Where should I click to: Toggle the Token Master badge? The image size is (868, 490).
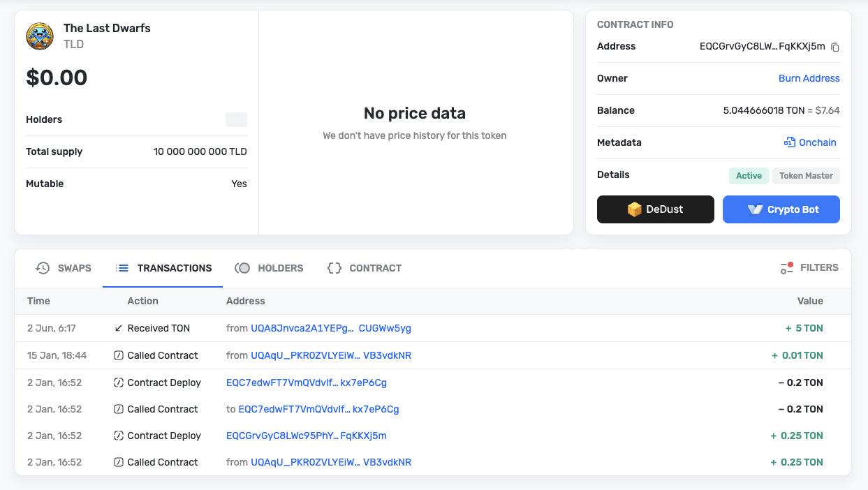tap(806, 176)
